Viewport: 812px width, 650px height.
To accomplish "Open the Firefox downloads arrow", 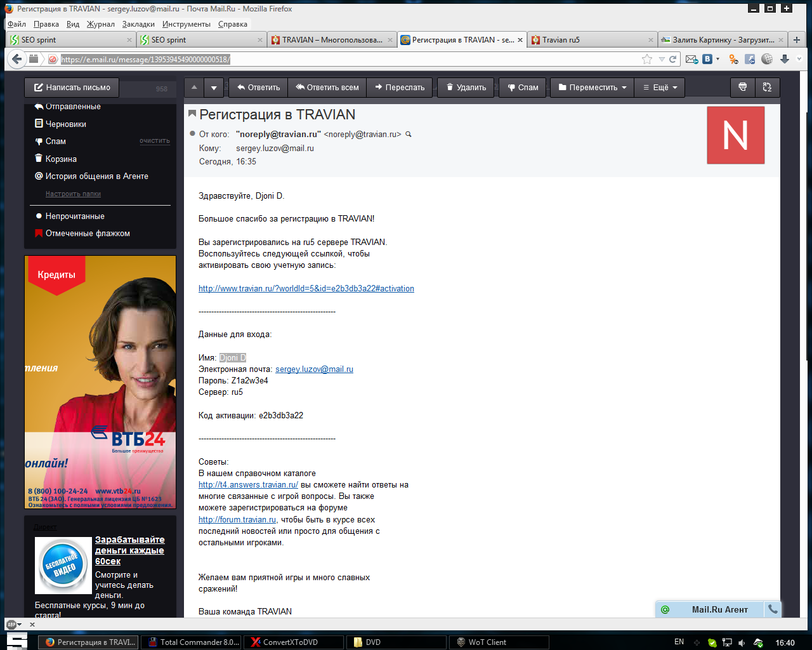I will [x=785, y=59].
